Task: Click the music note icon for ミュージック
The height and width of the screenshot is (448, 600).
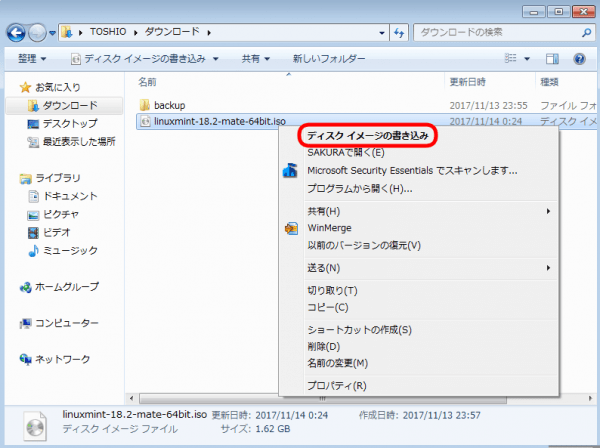Action: [33, 251]
